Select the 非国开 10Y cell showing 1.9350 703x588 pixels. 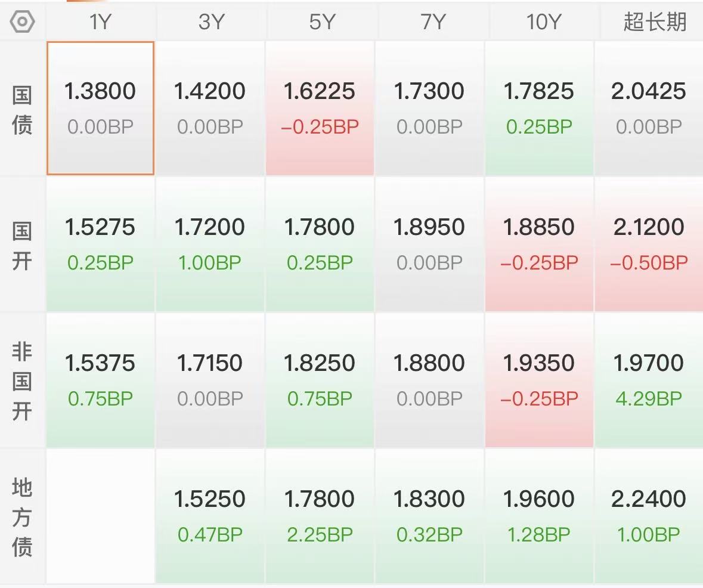click(x=540, y=380)
